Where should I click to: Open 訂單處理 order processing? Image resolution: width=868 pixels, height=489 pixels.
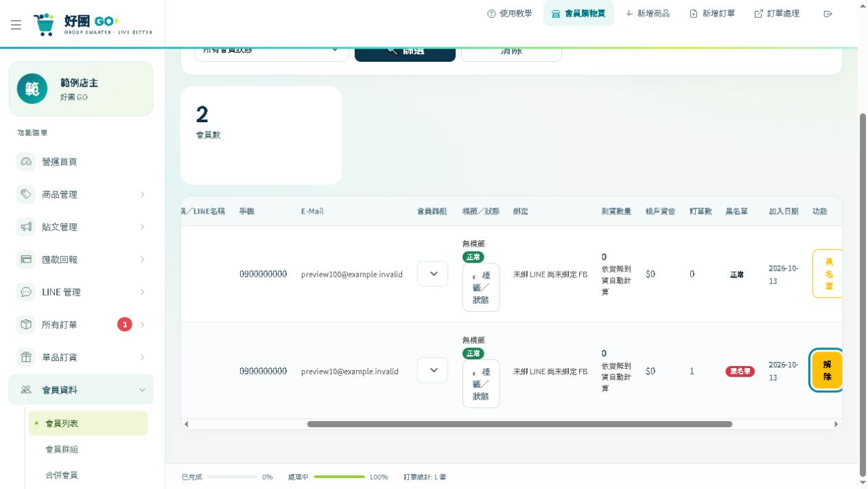(x=777, y=14)
